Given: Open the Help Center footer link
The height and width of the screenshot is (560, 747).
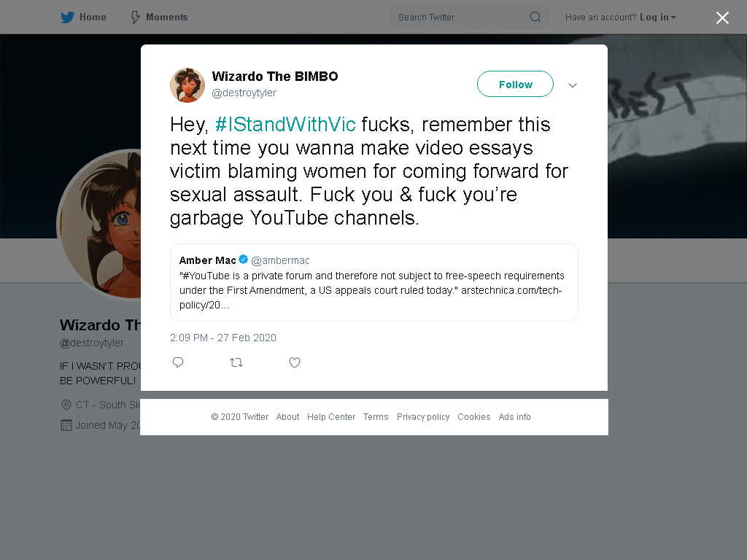Looking at the screenshot, I should [331, 416].
